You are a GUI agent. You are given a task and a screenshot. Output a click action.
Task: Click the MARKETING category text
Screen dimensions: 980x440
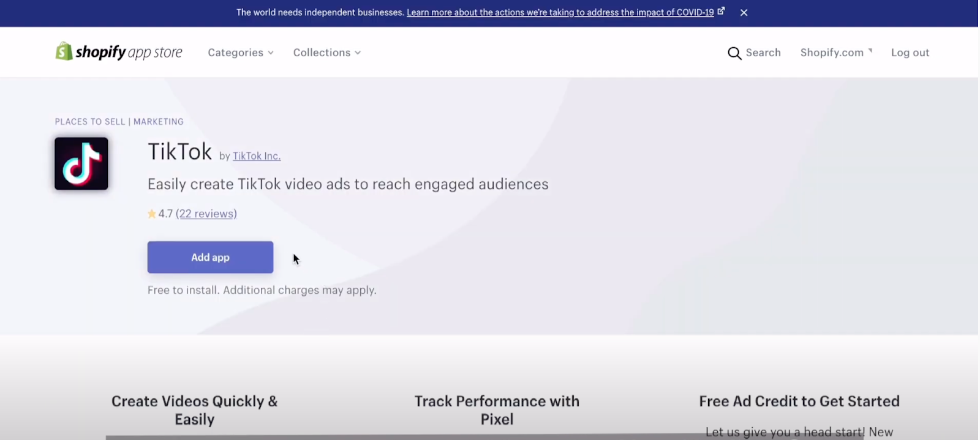[x=159, y=122]
